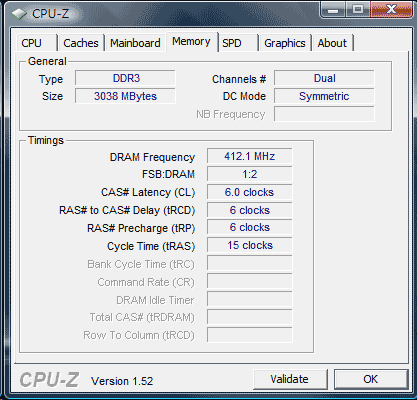Click the Bank Cycle Time (tRC) label

click(141, 264)
